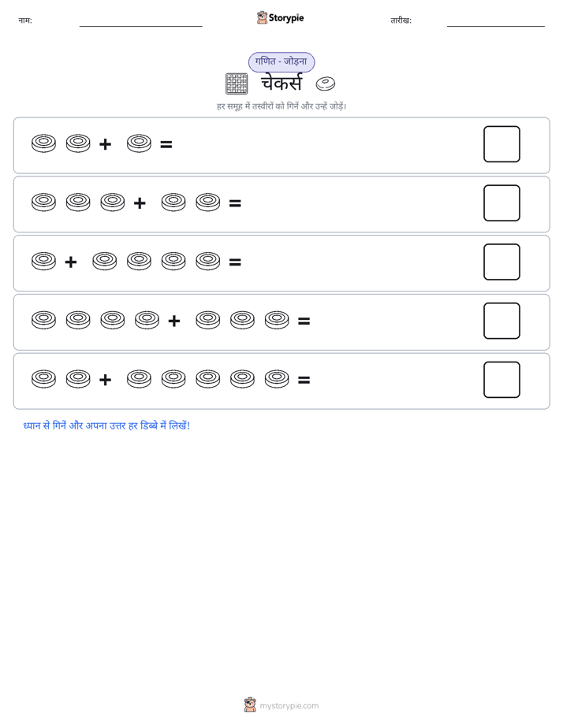The width and height of the screenshot is (563, 728).
Task: Click the checker piece icon right of title
Action: (x=325, y=84)
